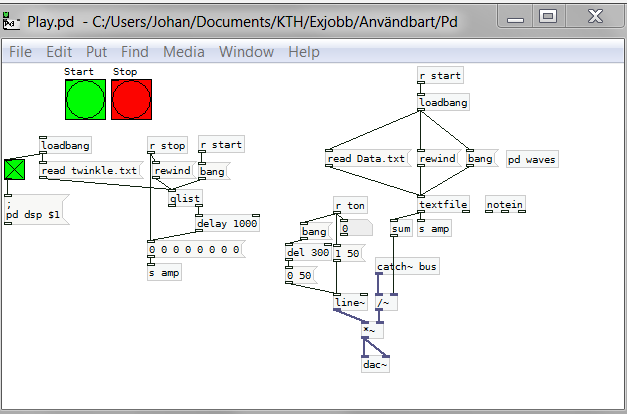The image size is (627, 414).
Task: Click rewind message above textfile
Action: coord(439,158)
